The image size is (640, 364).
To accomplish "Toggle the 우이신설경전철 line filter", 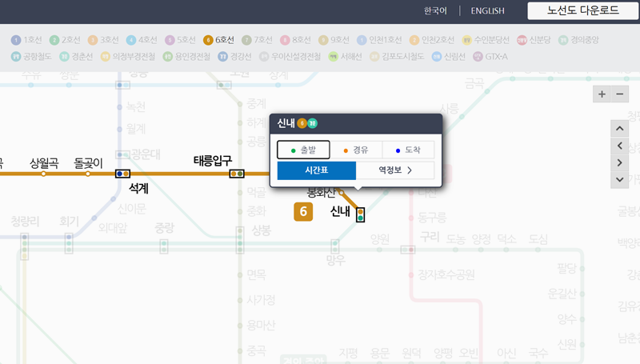I will coord(290,57).
